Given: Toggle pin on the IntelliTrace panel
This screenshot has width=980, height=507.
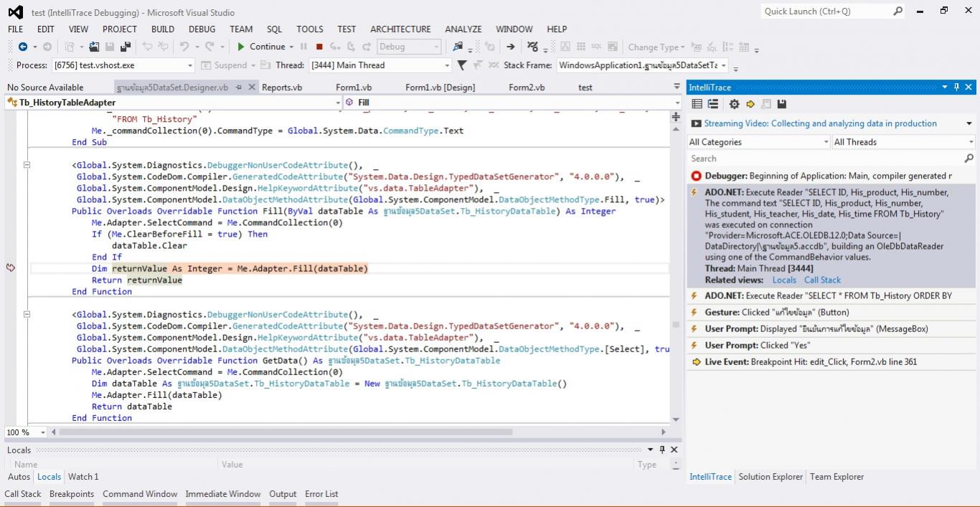Looking at the screenshot, I should pyautogui.click(x=956, y=87).
